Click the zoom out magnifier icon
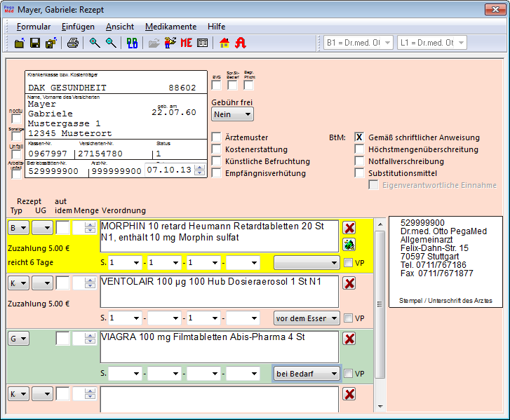This screenshot has height=420, width=510. coord(111,43)
